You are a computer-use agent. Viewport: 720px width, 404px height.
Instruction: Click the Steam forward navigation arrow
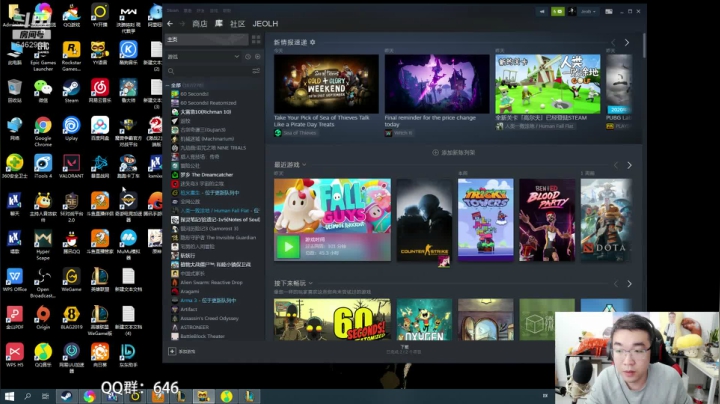[x=182, y=23]
